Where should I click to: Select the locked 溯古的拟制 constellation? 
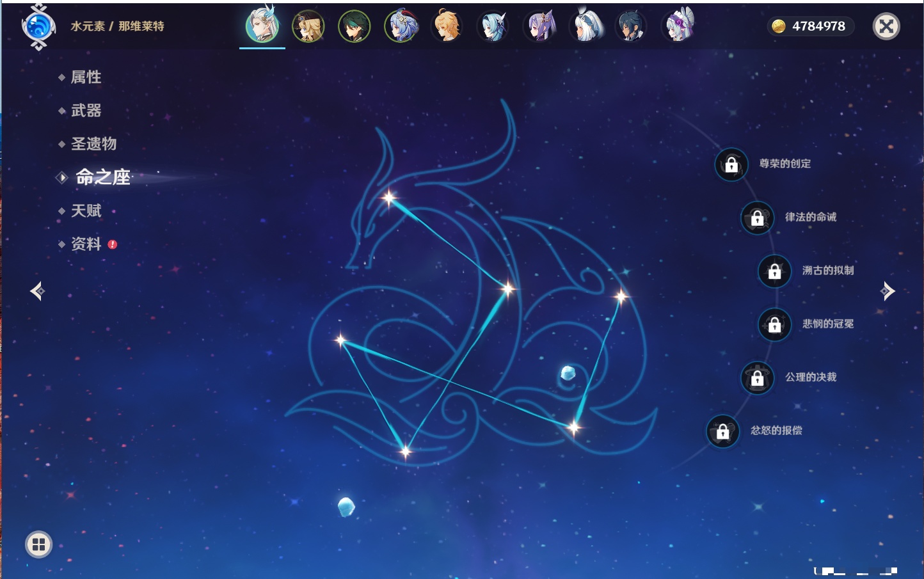point(774,271)
